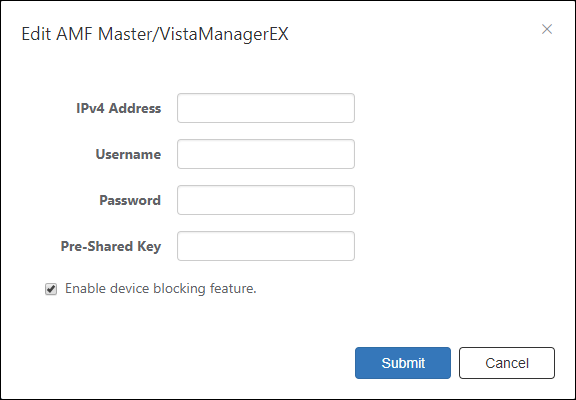Click into the Pre-Shared Key field
The height and width of the screenshot is (400, 576).
tap(266, 246)
